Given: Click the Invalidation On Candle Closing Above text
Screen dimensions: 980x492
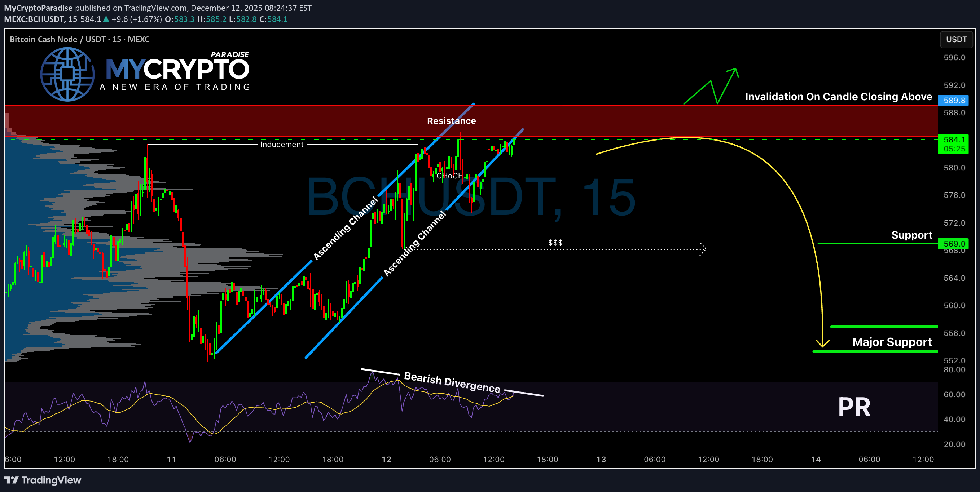Looking at the screenshot, I should pos(838,97).
